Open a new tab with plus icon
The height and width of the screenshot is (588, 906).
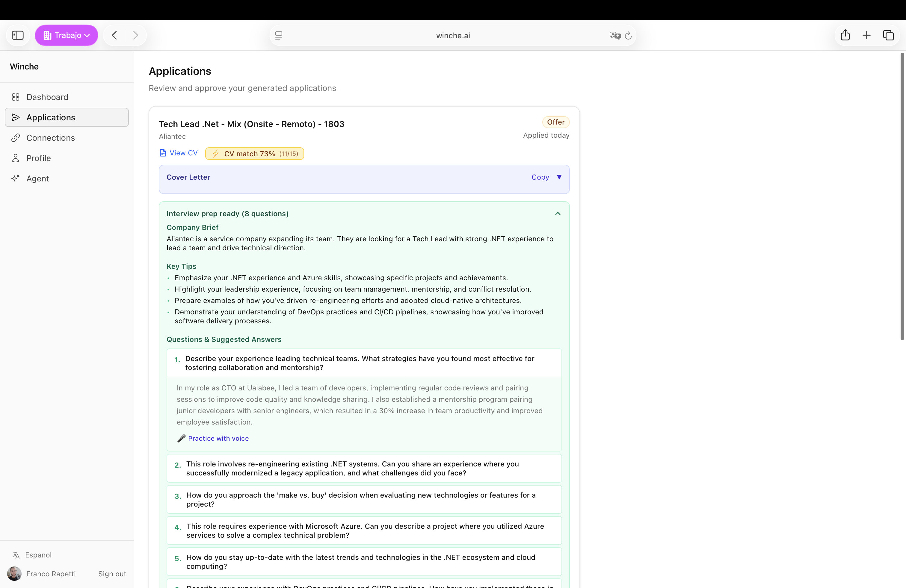(x=866, y=35)
